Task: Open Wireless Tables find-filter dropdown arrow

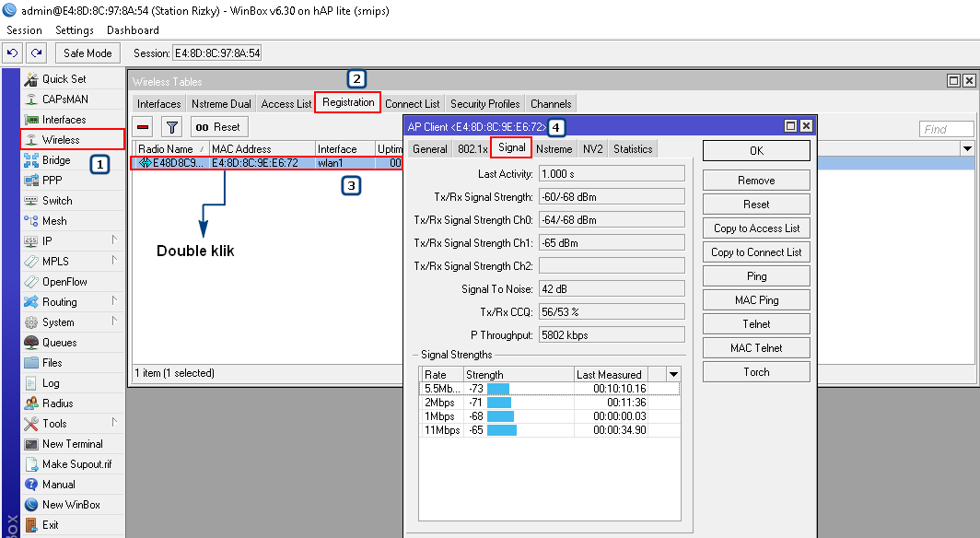Action: pyautogui.click(x=967, y=148)
